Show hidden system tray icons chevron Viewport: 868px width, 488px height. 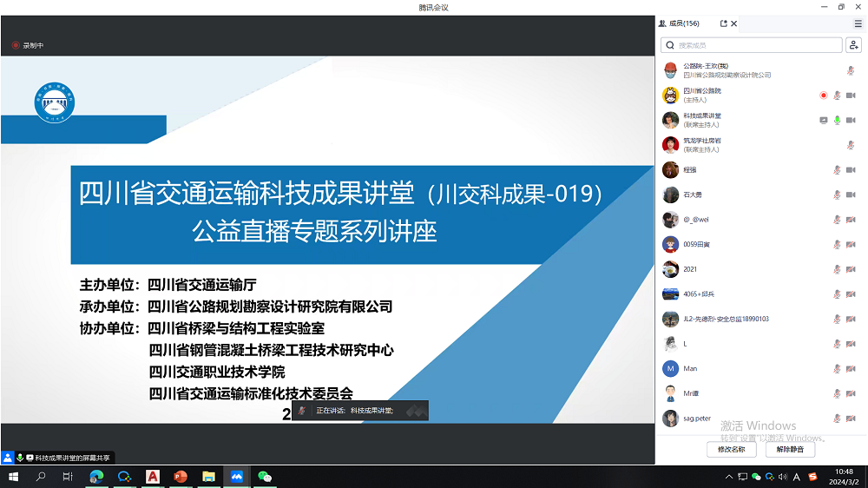729,477
